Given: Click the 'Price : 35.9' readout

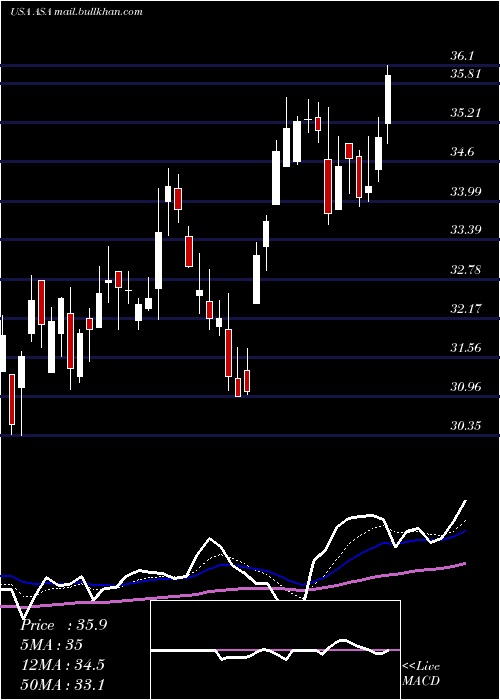Looking at the screenshot, I should [x=63, y=625].
